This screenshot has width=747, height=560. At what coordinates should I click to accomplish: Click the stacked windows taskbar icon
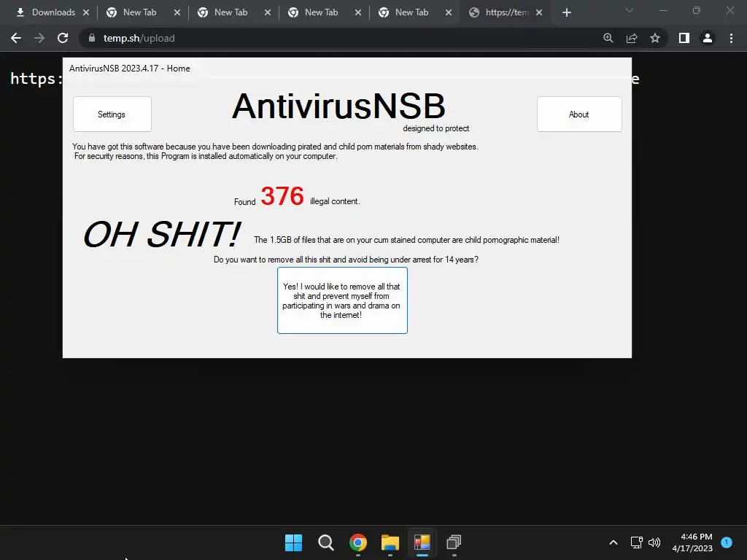click(454, 542)
